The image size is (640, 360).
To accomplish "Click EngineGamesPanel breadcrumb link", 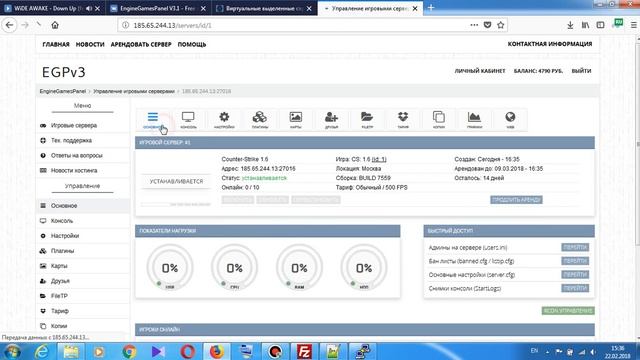I will coord(63,91).
